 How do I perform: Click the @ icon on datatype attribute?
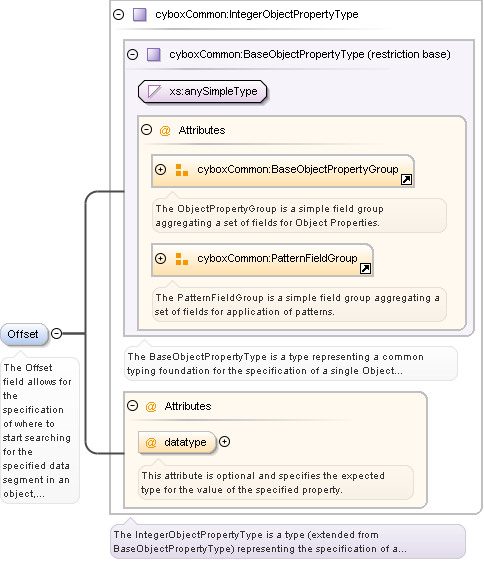tap(151, 442)
